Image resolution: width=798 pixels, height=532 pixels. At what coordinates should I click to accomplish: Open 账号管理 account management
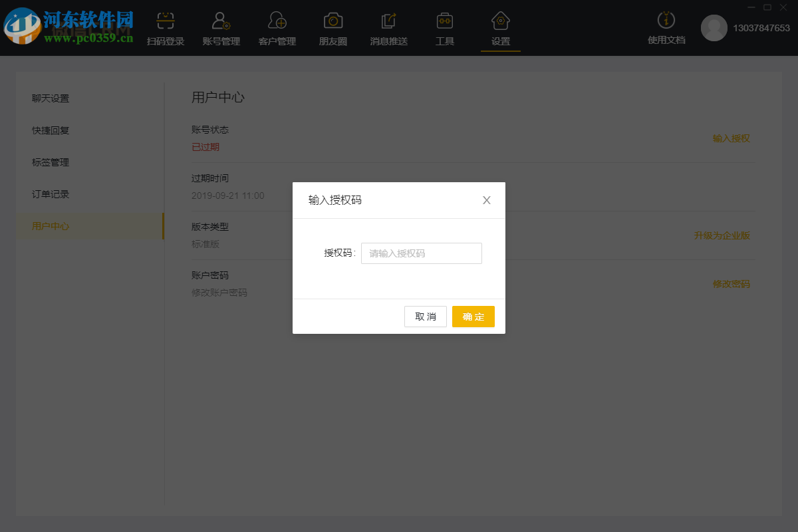tap(221, 27)
